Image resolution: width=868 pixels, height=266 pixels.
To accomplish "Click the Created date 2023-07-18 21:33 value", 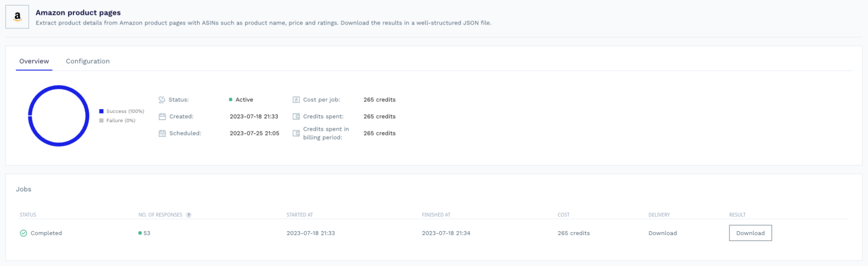I will click(254, 116).
